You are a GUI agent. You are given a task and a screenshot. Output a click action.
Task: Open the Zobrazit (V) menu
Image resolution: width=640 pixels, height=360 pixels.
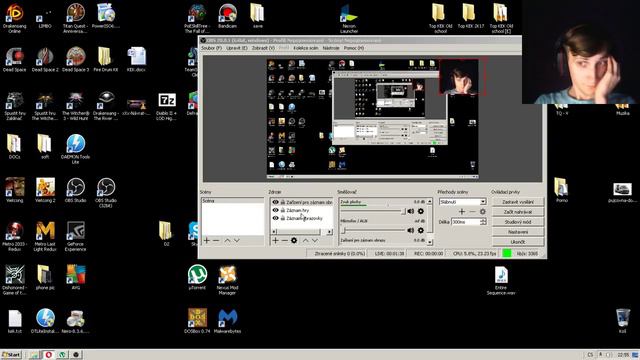pyautogui.click(x=263, y=48)
